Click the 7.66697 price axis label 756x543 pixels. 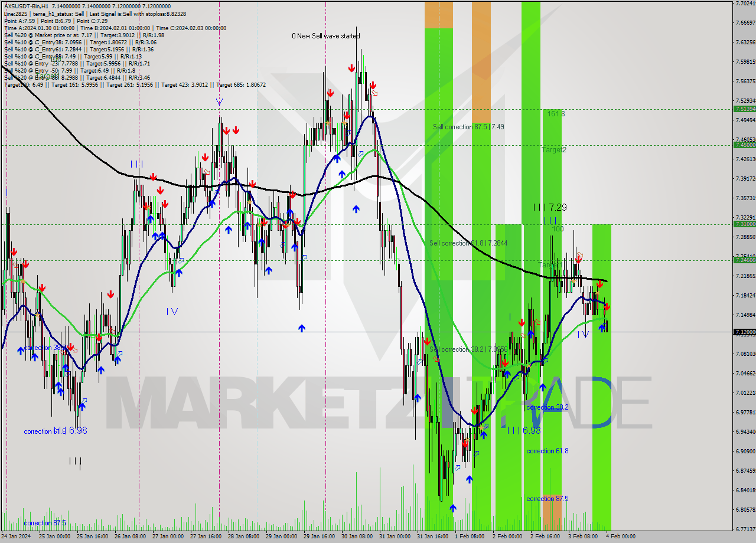tap(745, 23)
